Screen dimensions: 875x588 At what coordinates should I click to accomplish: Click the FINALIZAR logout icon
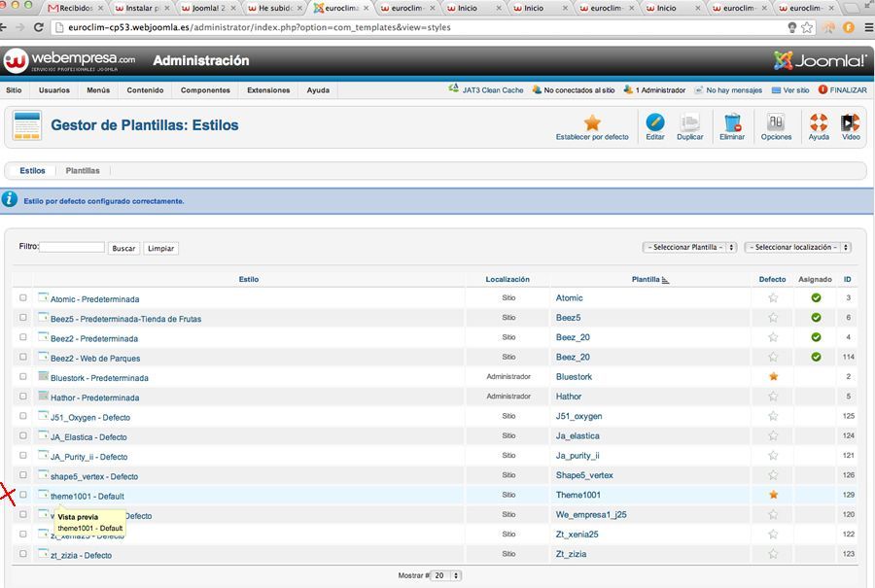coord(822,89)
